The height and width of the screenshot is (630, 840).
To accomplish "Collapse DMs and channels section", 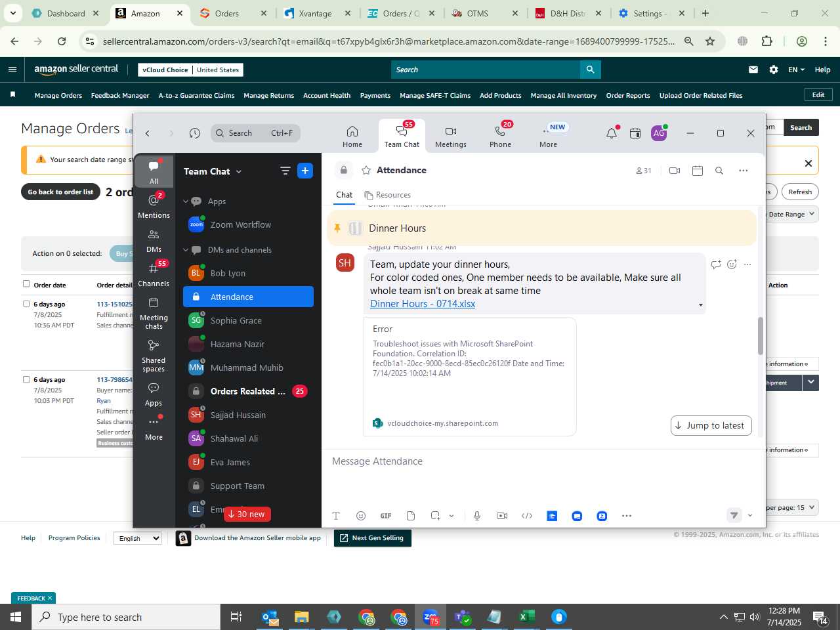I will [186, 250].
